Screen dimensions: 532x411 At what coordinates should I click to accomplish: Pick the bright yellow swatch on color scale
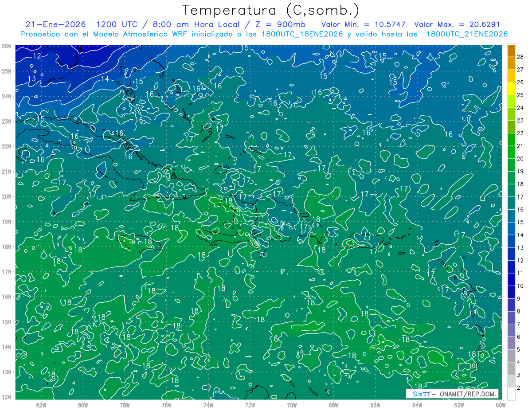tap(512, 88)
